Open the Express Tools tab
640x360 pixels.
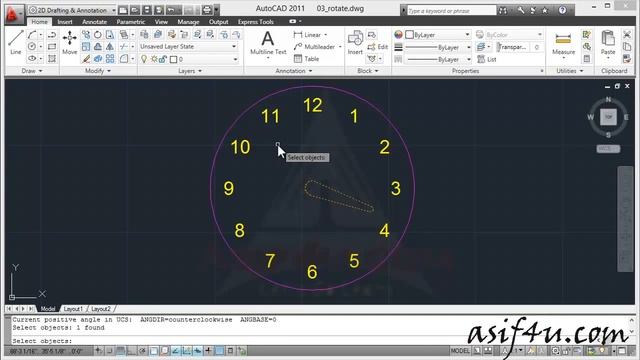click(x=256, y=22)
